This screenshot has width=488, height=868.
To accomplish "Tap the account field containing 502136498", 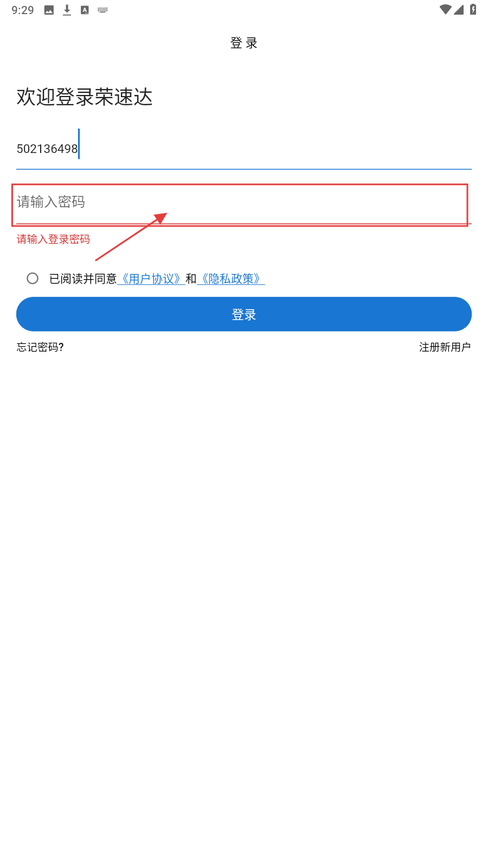I will click(x=244, y=148).
